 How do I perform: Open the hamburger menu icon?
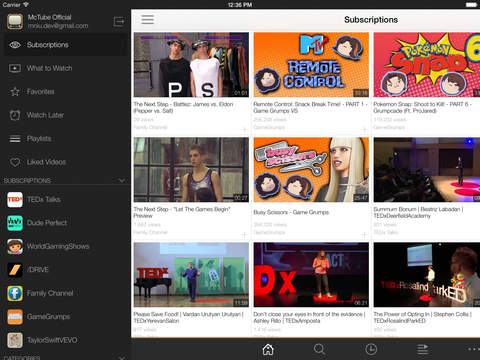(x=147, y=19)
